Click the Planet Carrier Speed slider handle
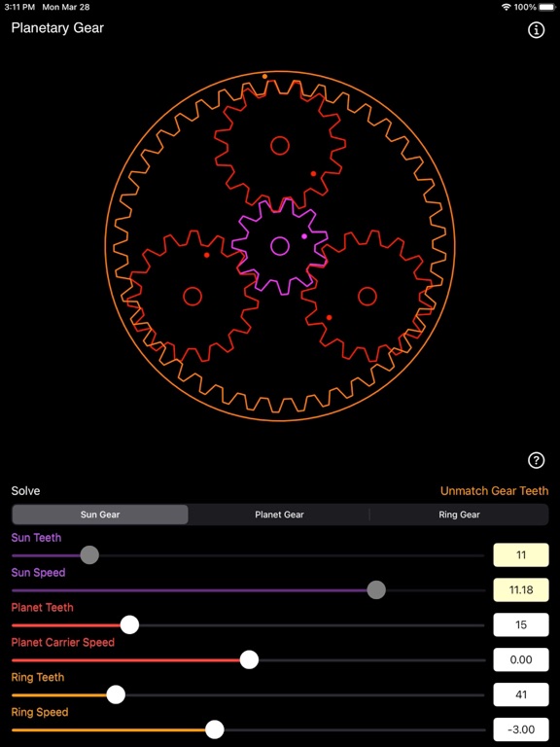The height and width of the screenshot is (747, 560). (249, 659)
